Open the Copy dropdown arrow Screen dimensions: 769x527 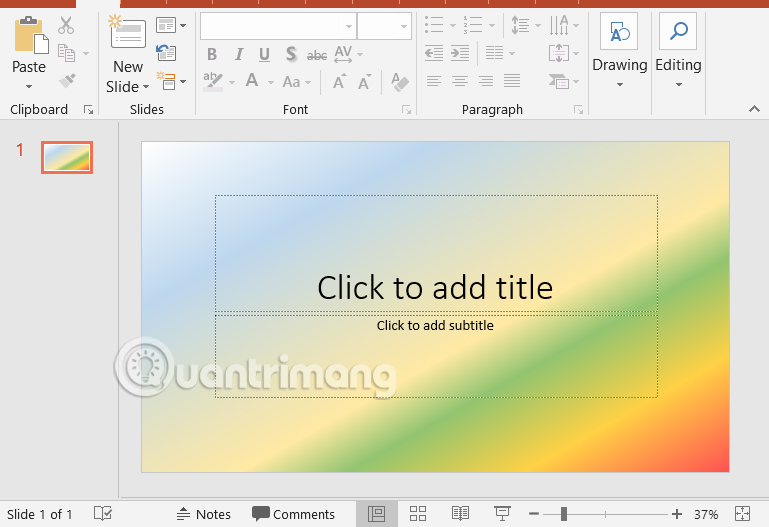click(86, 53)
